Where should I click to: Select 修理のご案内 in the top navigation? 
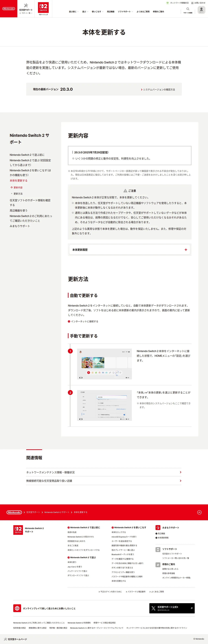[158, 11]
